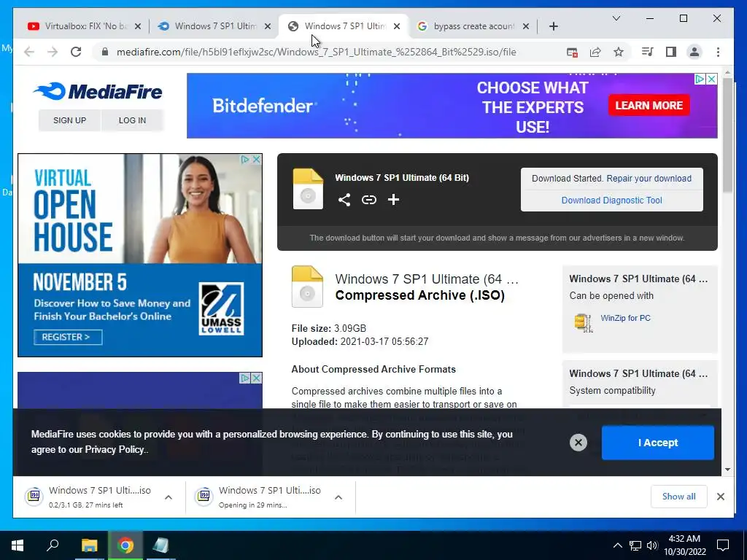
Task: Open the Download Diagnostic Tool link
Action: point(612,201)
